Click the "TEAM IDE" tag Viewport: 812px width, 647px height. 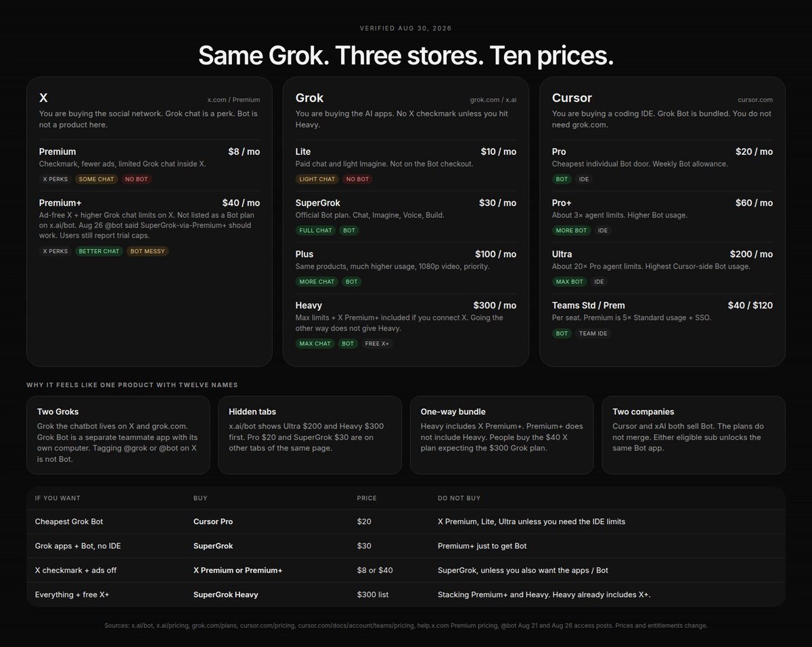pyautogui.click(x=593, y=334)
